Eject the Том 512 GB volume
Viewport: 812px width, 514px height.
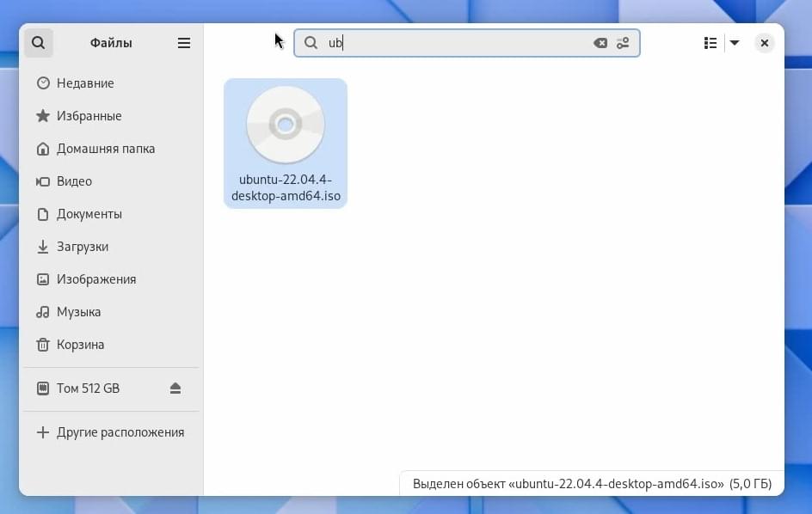[x=175, y=389]
